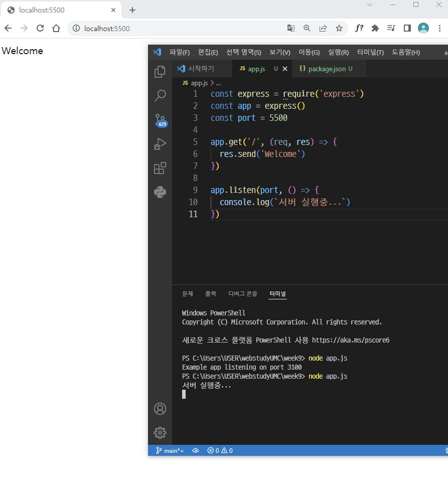Share this page from Chrome toolbar
Image resolution: width=448 pixels, height=500 pixels.
(x=323, y=29)
